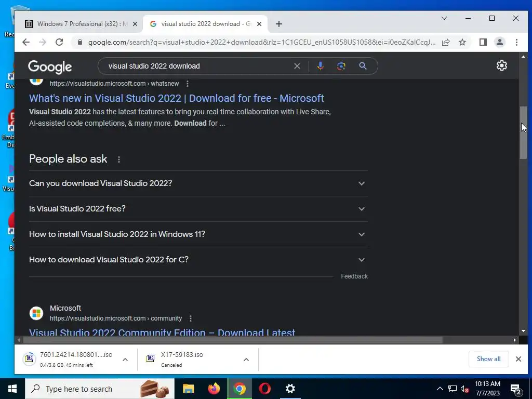
Task: Open Chrome side panel icon
Action: [x=483, y=42]
